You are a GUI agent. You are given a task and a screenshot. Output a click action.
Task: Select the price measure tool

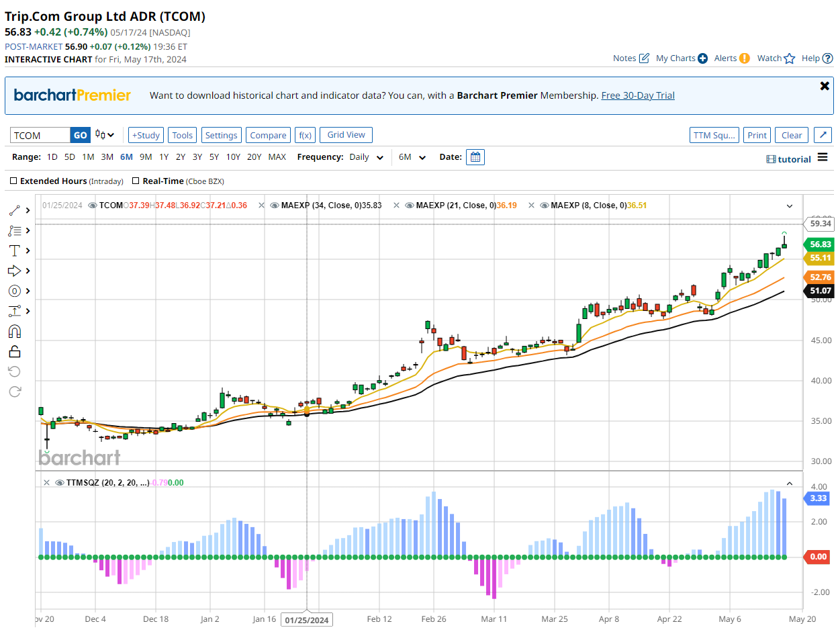pyautogui.click(x=14, y=311)
